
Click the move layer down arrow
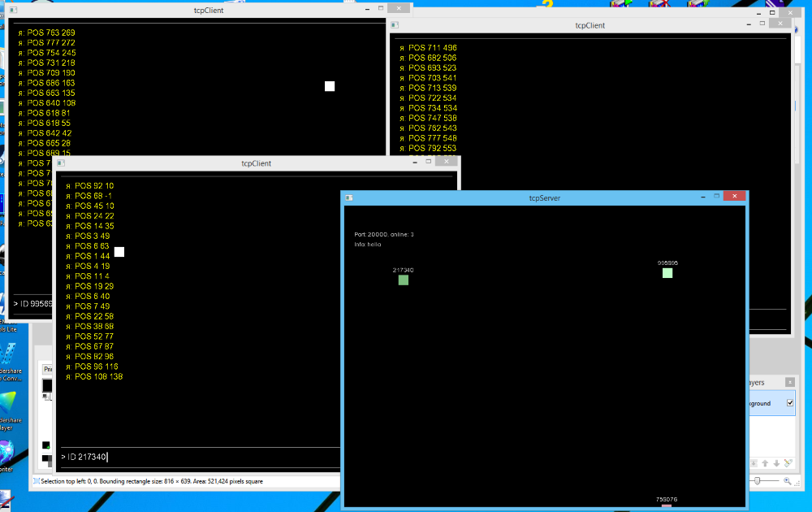click(776, 463)
